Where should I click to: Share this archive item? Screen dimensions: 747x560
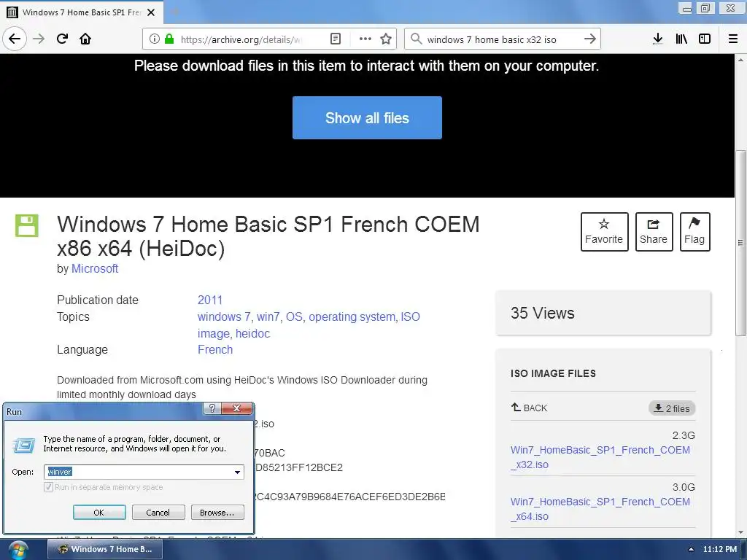(654, 231)
